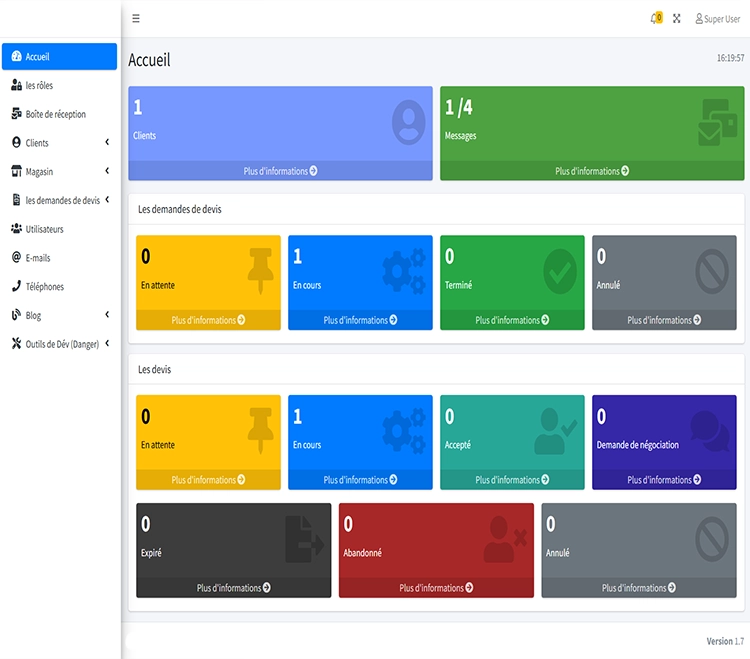Click the ban icon on quote requests Annulé card
Image resolution: width=750 pixels, height=659 pixels.
click(712, 271)
